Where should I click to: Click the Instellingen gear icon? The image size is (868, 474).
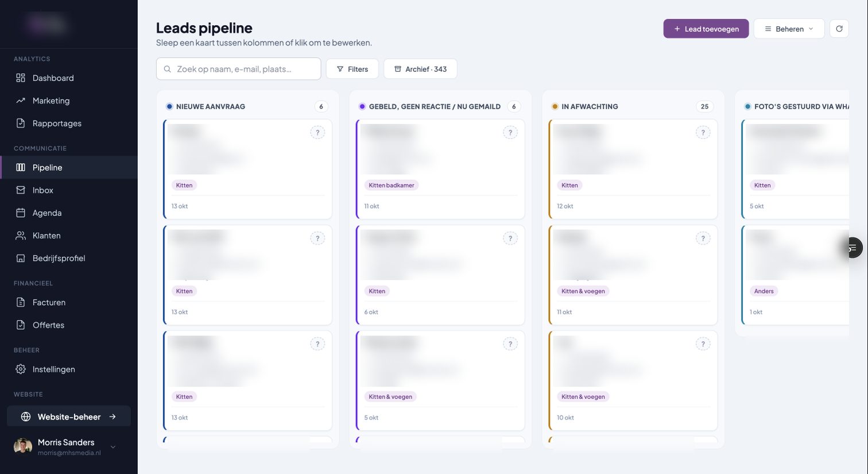(x=21, y=369)
